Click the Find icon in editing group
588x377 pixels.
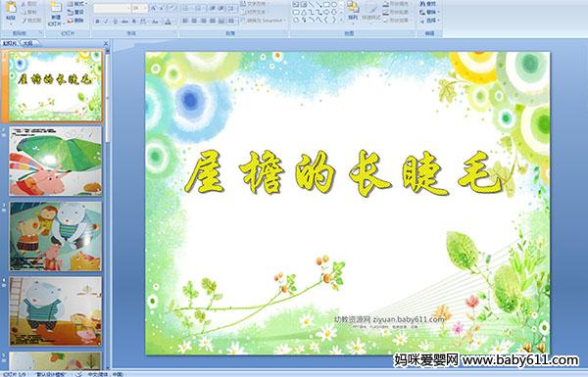pyautogui.click(x=428, y=4)
